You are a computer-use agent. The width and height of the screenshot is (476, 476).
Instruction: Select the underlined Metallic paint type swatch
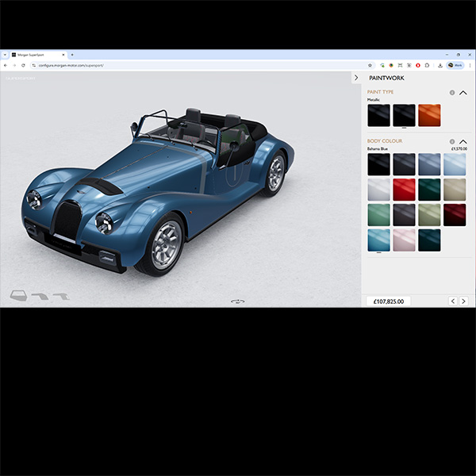pyautogui.click(x=404, y=115)
